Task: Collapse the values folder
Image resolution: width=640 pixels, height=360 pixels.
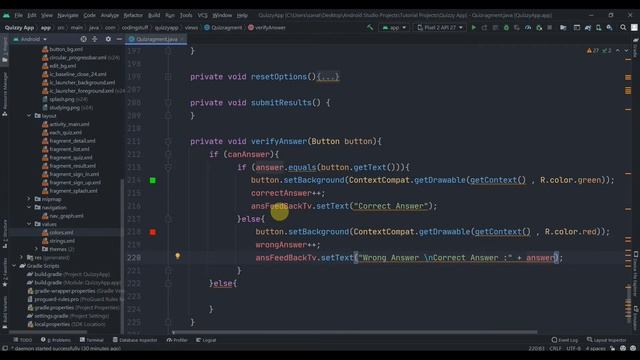Action: point(29,224)
